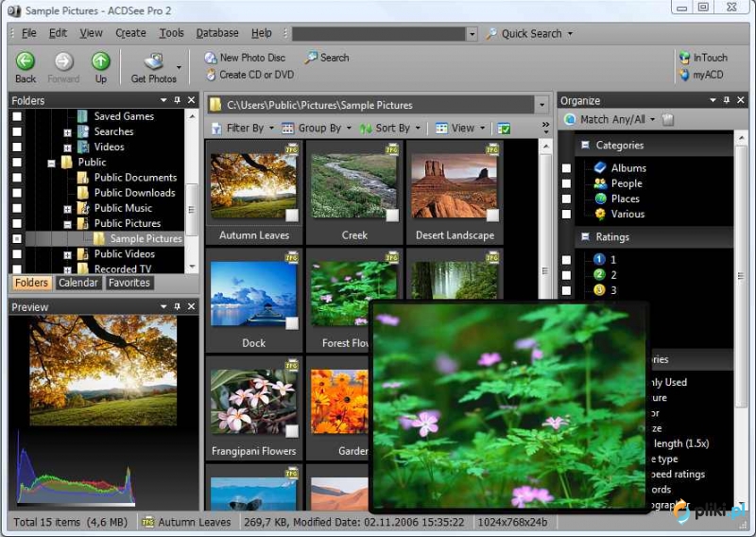Close the Organize panel
Screen dimensions: 756x537
(741, 100)
